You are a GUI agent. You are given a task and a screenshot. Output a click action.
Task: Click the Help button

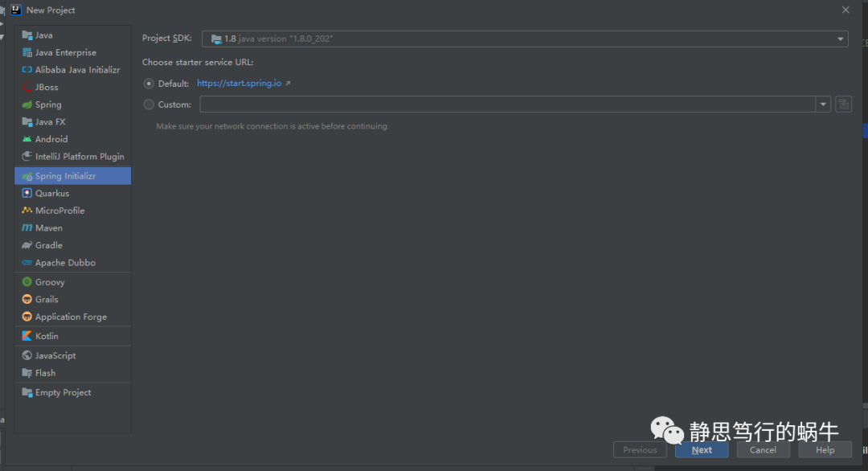pyautogui.click(x=825, y=450)
